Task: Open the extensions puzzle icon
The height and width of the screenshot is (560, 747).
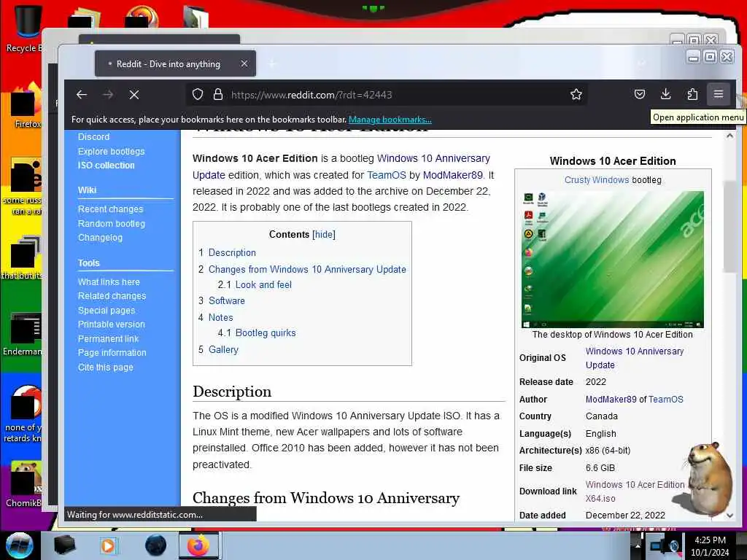Action: 692,94
